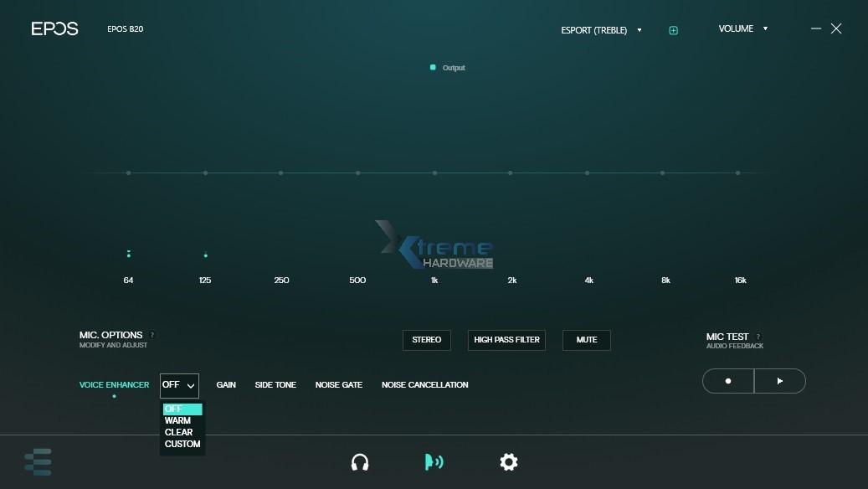The width and height of the screenshot is (868, 489).
Task: Choose Custom in the voice enhancer list
Action: [x=182, y=444]
